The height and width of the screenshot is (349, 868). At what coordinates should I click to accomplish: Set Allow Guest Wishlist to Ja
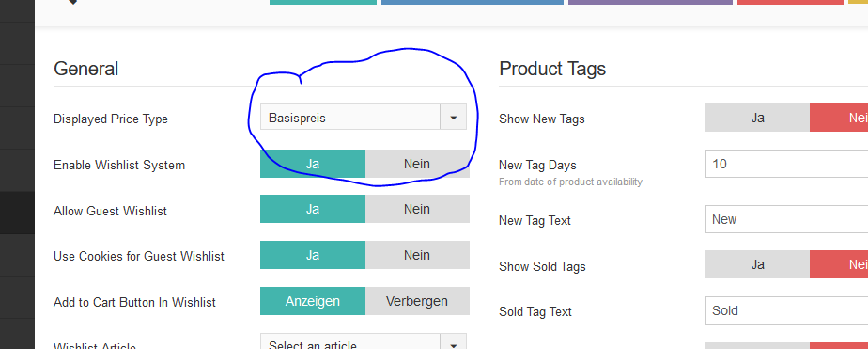pos(313,209)
